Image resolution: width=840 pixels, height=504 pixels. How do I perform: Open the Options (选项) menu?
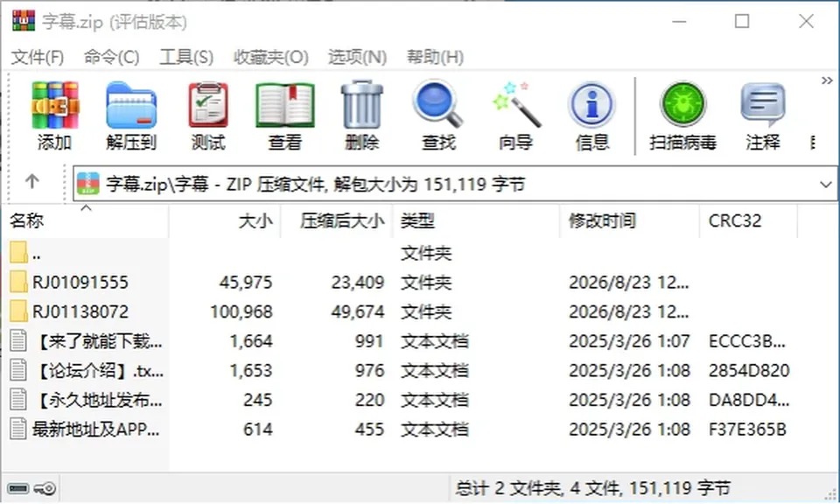[x=357, y=57]
